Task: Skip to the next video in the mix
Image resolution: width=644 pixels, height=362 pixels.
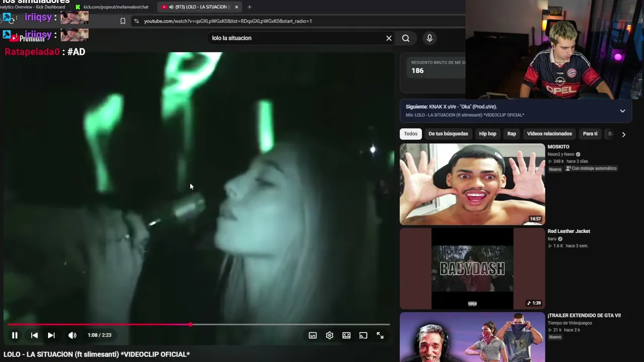Action: [51, 335]
